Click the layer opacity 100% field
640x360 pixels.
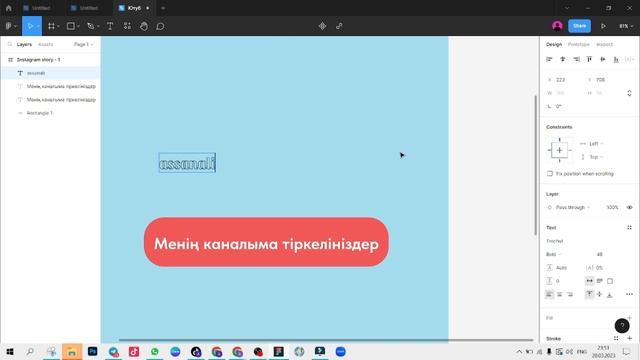tap(612, 207)
